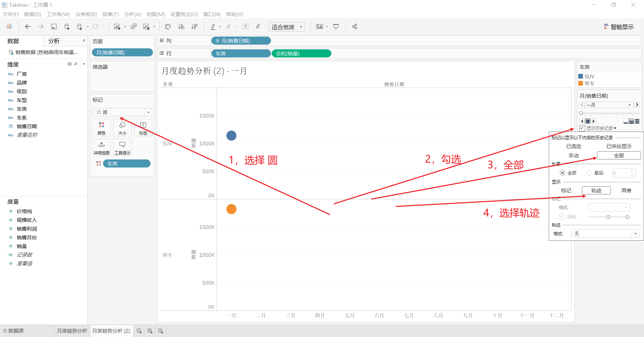Open dimensions pane menu arrow

click(84, 64)
